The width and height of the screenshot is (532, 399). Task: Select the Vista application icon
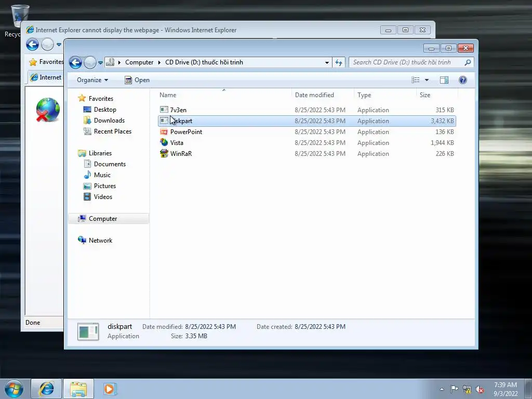coord(164,142)
